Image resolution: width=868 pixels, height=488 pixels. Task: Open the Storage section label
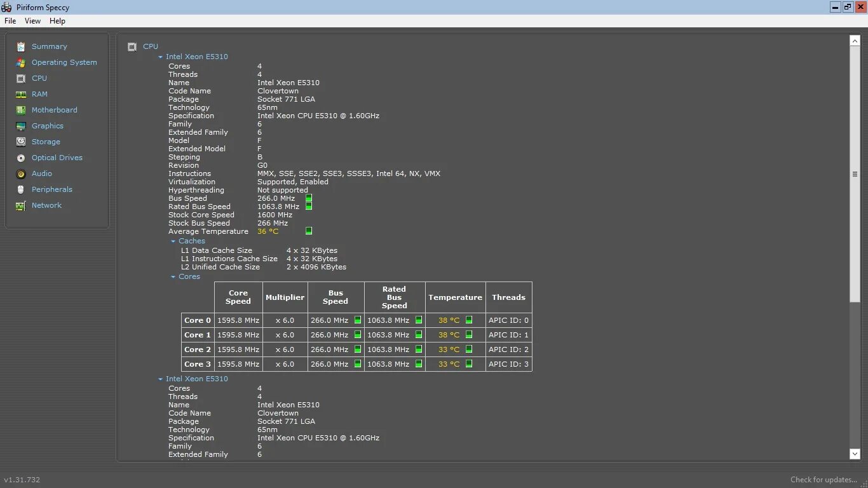pos(46,142)
